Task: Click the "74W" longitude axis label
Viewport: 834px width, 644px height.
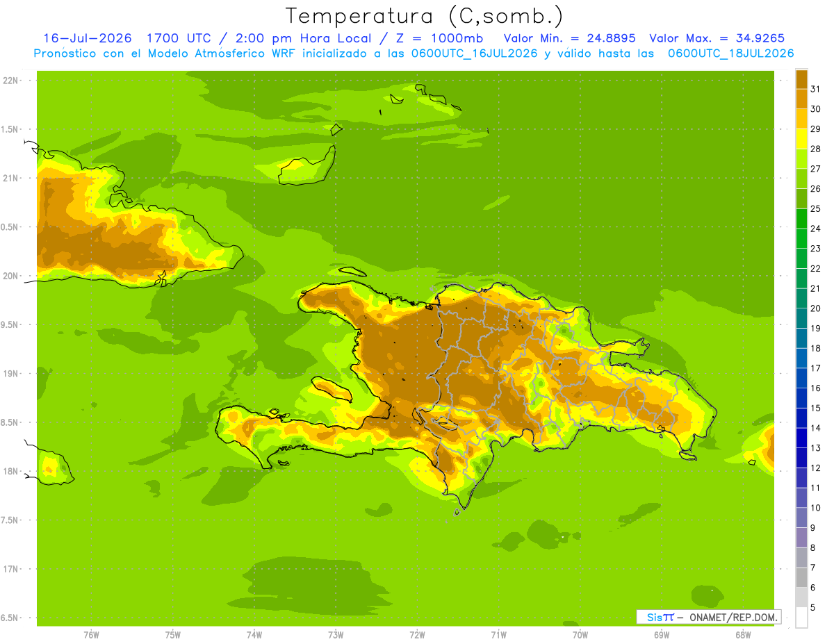Action: coord(254,635)
